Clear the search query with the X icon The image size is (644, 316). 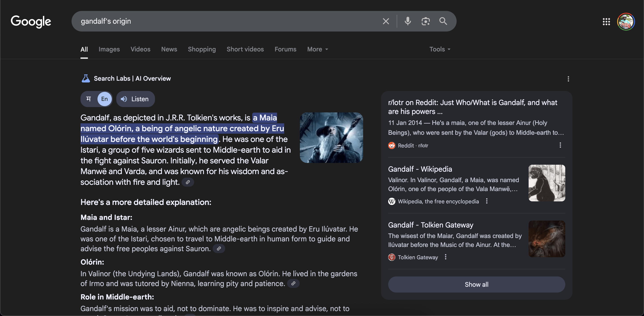(x=386, y=21)
